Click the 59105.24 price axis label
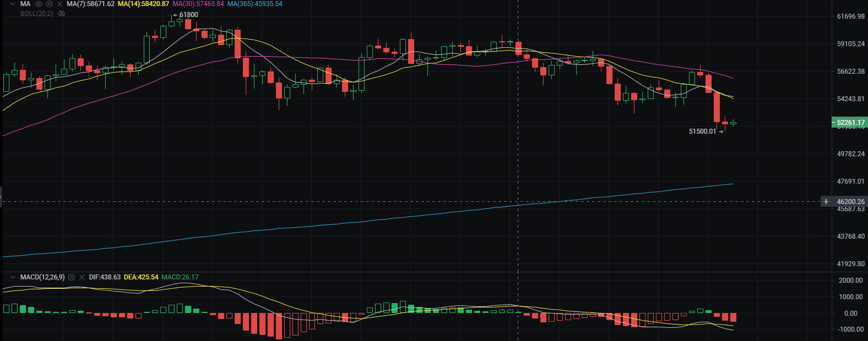868x341 pixels. 851,44
